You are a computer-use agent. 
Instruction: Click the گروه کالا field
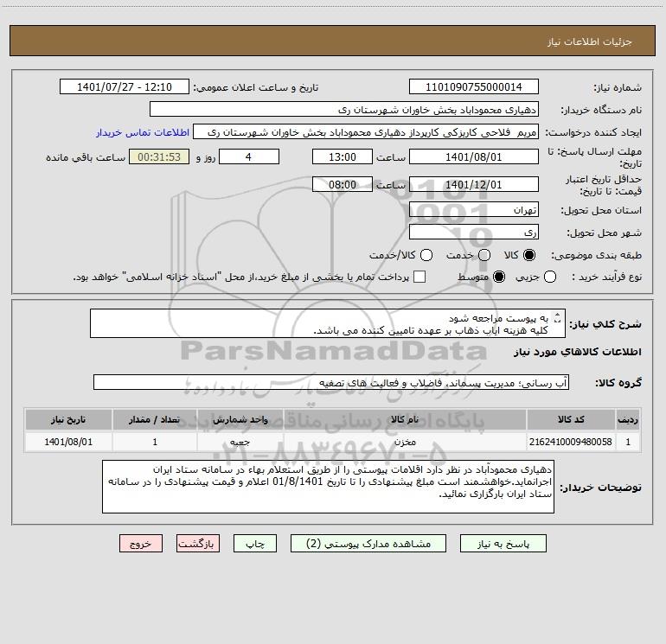tap(331, 382)
